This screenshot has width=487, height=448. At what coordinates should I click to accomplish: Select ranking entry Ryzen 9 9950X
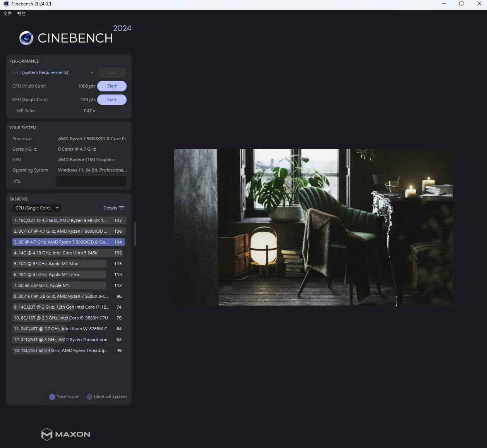[x=69, y=220]
